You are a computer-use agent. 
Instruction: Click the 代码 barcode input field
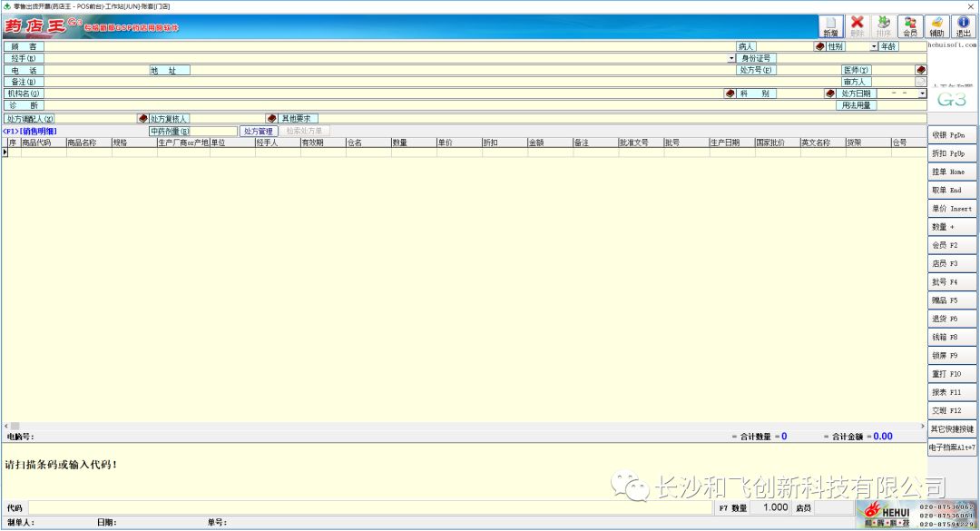pos(370,508)
